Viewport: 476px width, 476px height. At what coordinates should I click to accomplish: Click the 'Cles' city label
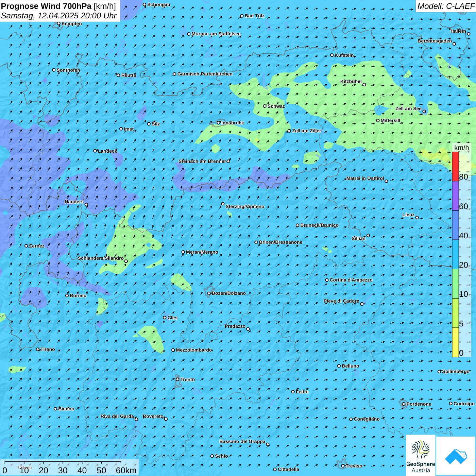click(172, 318)
